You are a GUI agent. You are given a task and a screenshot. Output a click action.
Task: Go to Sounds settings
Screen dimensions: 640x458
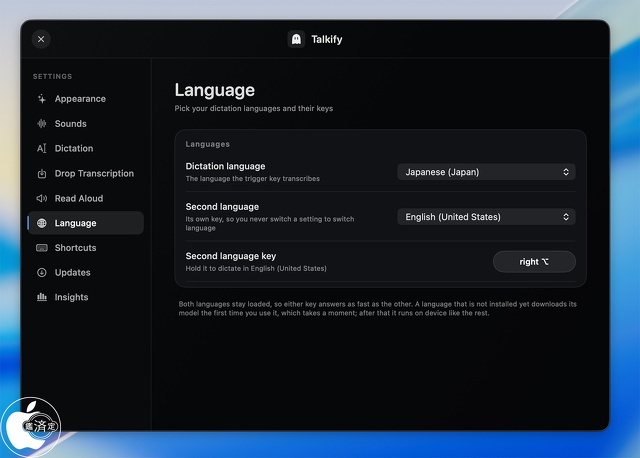[x=86, y=124]
